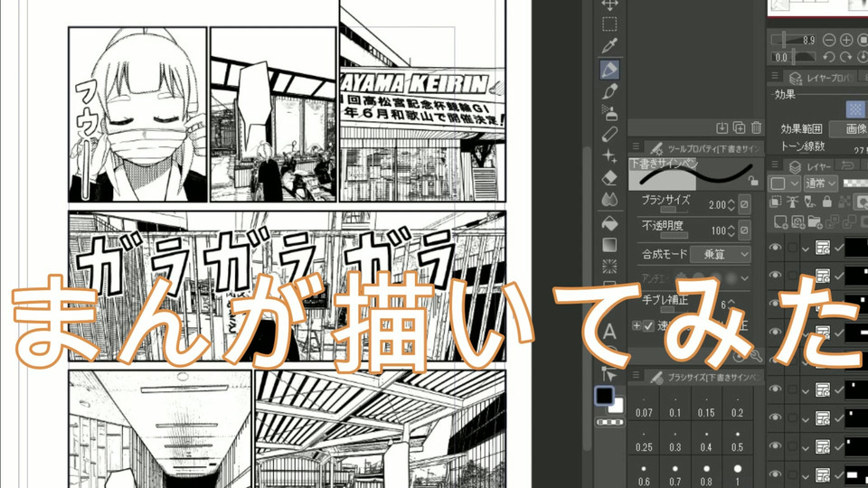Select the highlighted Pen tool

point(609,70)
